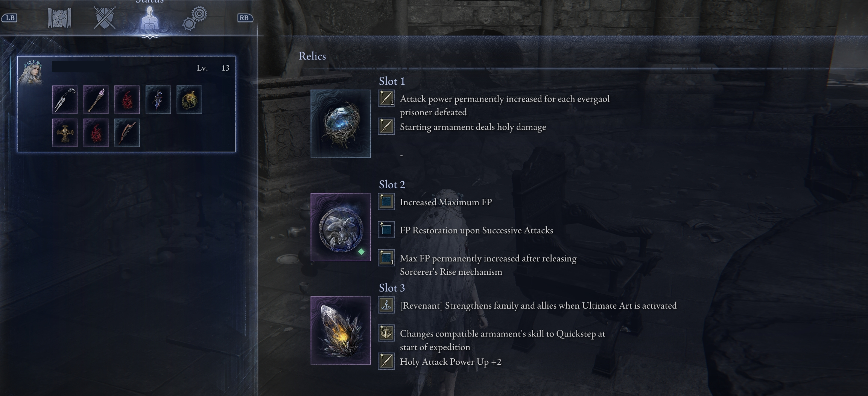868x396 pixels.
Task: Select the Slot 3 glowing crystal relic
Action: click(x=341, y=331)
